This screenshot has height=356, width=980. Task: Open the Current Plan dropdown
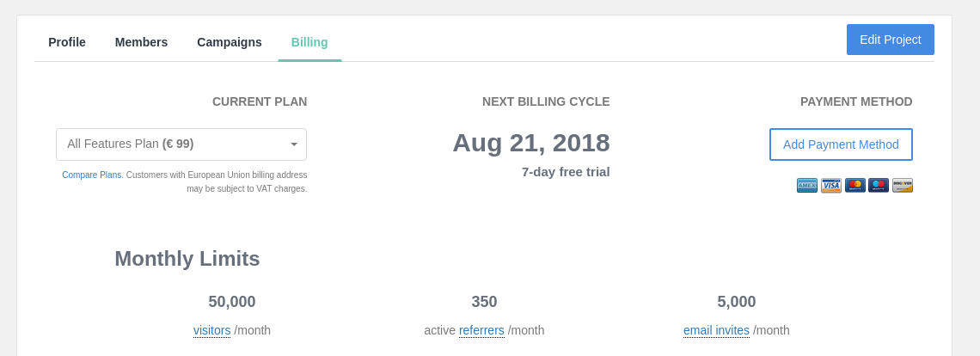click(181, 144)
